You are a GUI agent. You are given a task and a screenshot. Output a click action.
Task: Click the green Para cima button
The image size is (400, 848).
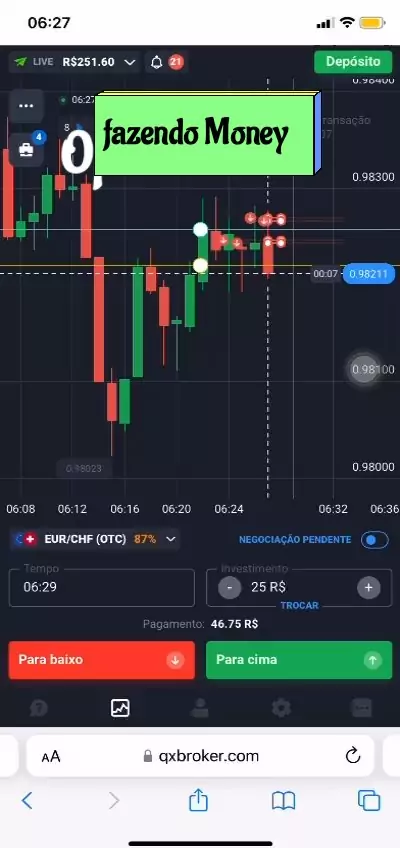click(299, 660)
